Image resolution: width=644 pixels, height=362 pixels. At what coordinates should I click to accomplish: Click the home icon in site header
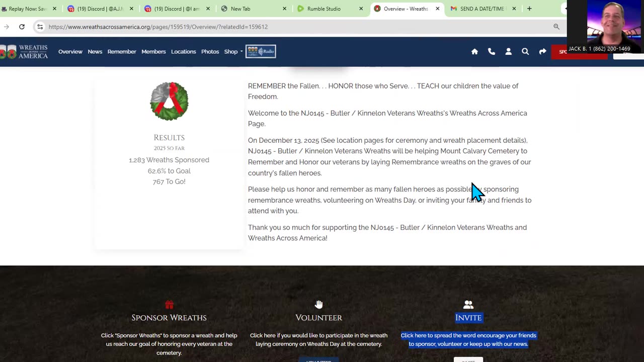[x=474, y=51]
